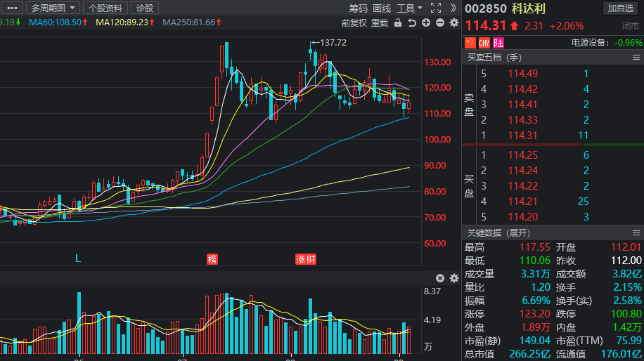Select buy level 5 price 114.20
The width and height of the screenshot is (644, 361).
(523, 217)
